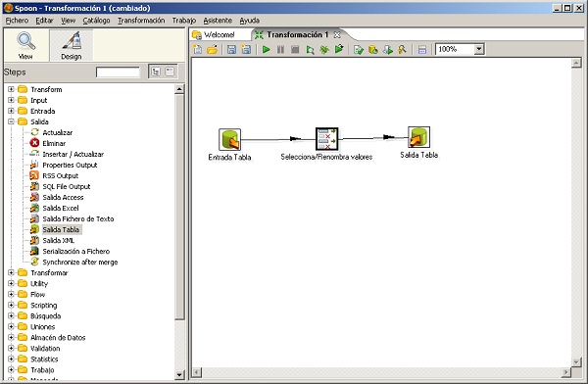Screen dimensions: 588x384
Task: Select RSS Output step
Action: (61, 176)
